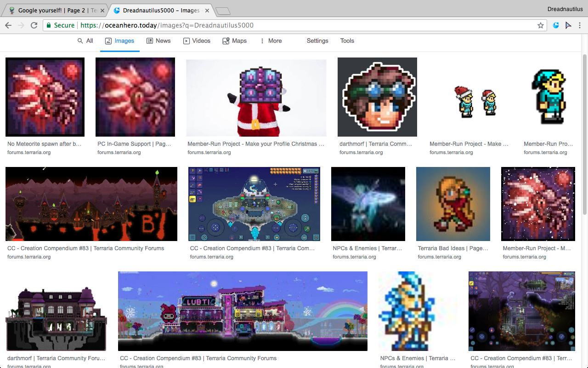Image resolution: width=588 pixels, height=368 pixels.
Task: Click the arrow-shaped extension icon in toolbar
Action: (568, 25)
